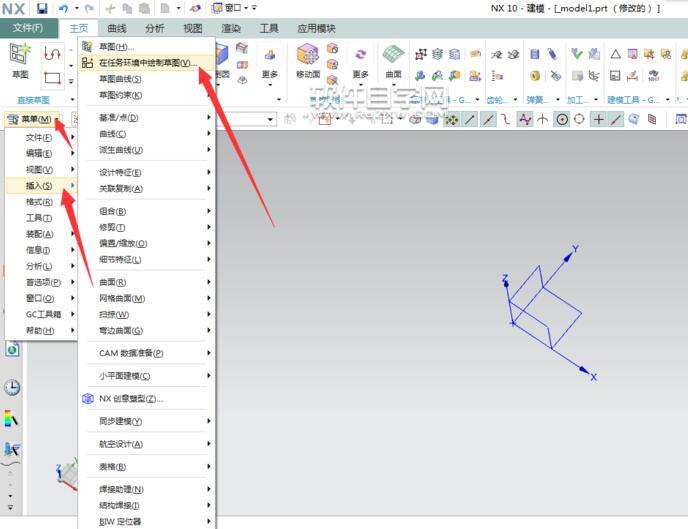This screenshot has width=688, height=529.
Task: Click the grid-layers icon at toolbar right end
Action: coord(652,119)
